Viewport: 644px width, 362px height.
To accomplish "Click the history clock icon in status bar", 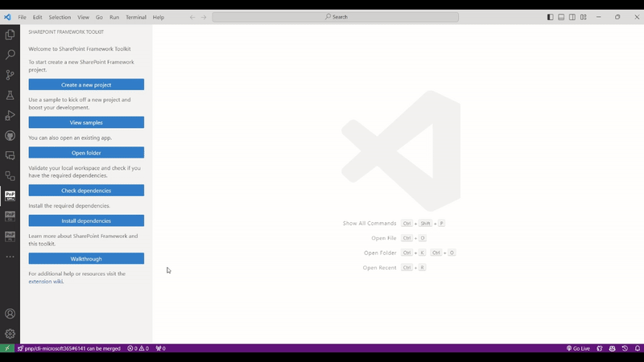I will point(625,348).
